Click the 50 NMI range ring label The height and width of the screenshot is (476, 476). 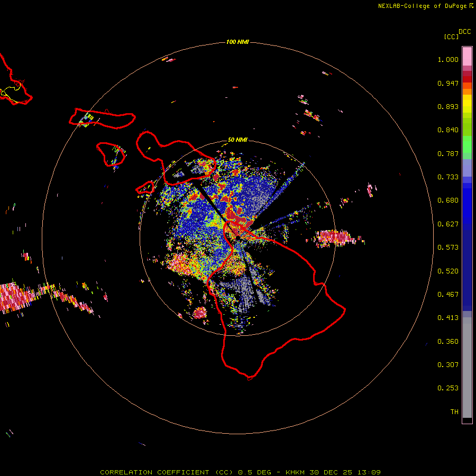(237, 140)
